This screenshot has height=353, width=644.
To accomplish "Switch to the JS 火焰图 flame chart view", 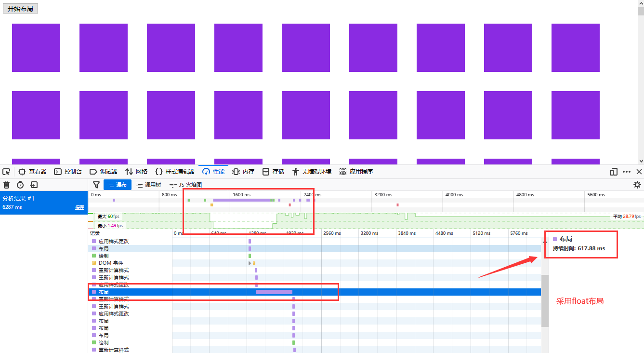I will tap(185, 185).
